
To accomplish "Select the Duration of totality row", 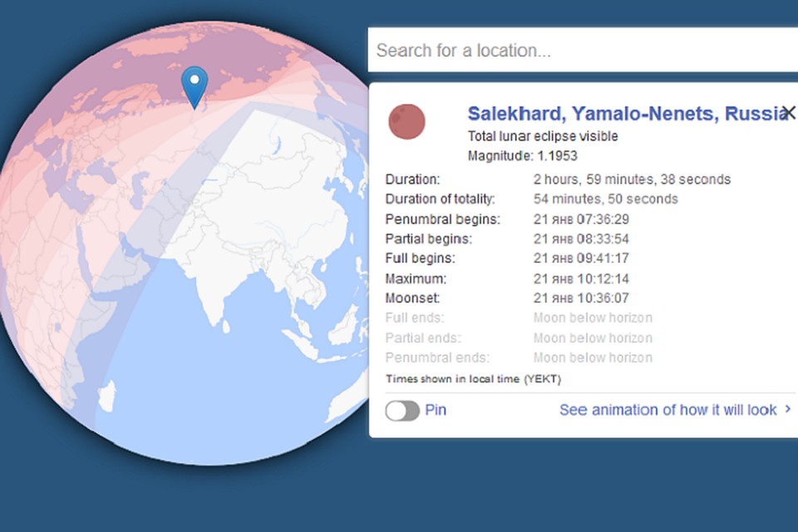I will point(531,199).
